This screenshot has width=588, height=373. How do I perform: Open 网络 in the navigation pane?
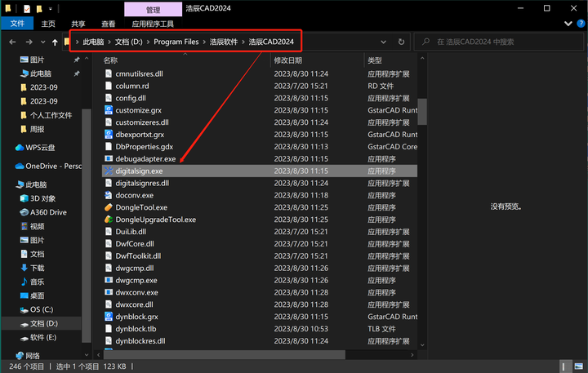(28, 355)
